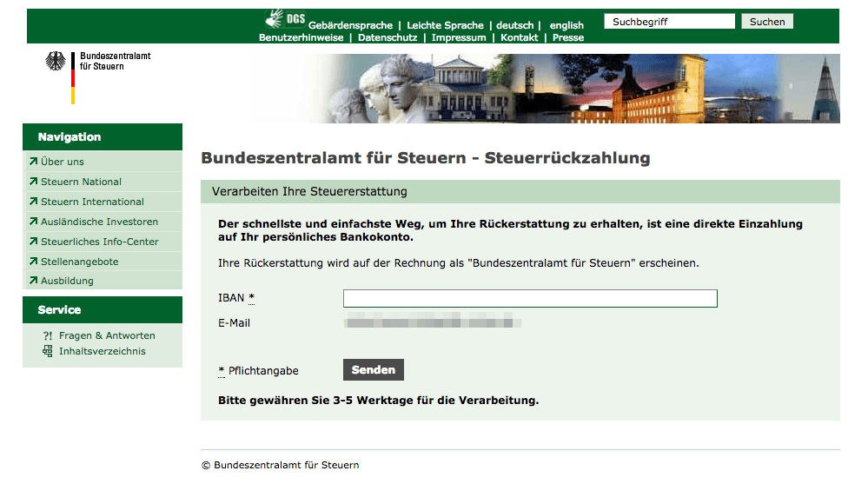
Task: Open the Leichte Sprache link
Action: tap(445, 25)
